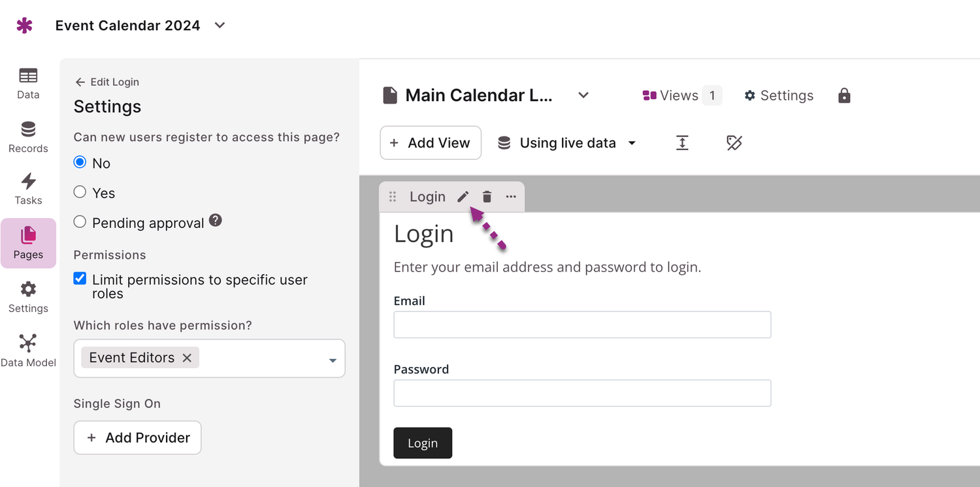Click the help icon beside Pending approval
This screenshot has width=980, height=487.
(216, 221)
